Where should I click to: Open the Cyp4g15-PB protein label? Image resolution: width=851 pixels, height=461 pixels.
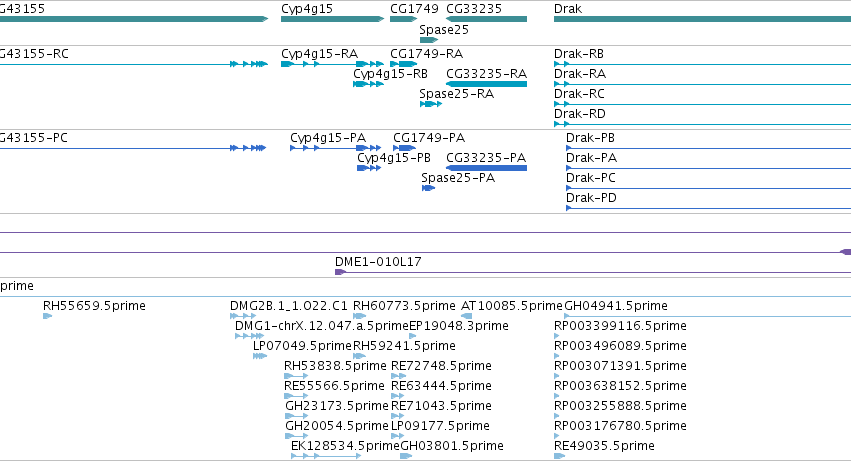(x=393, y=158)
